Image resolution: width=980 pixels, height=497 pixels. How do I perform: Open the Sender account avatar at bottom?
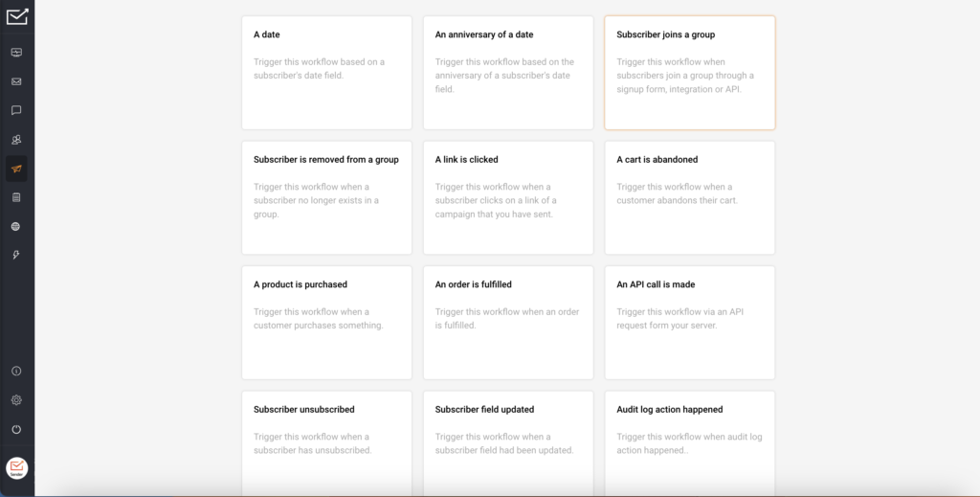(x=17, y=467)
